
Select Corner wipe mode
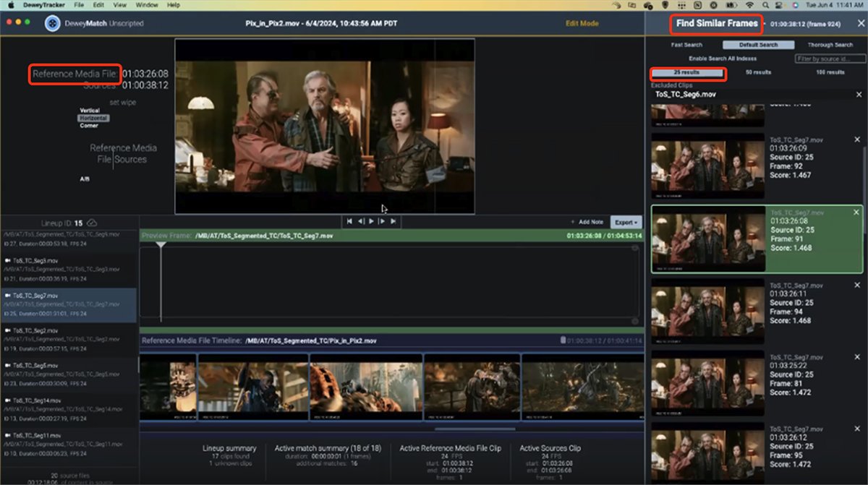click(88, 126)
